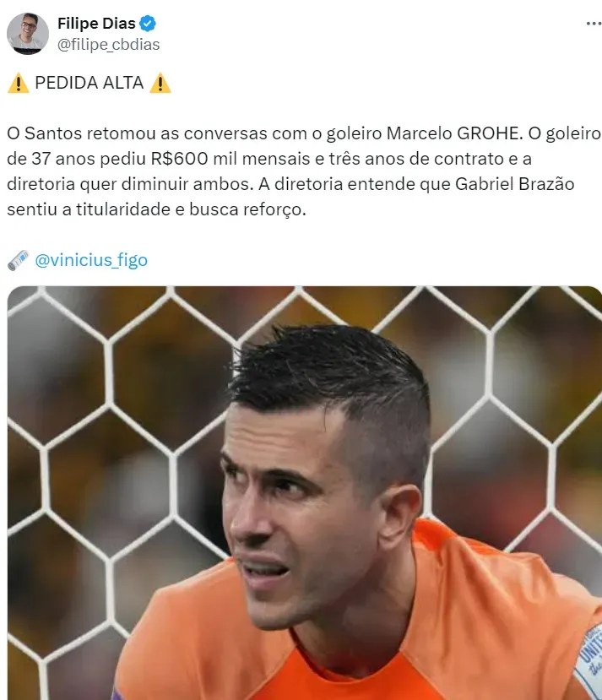This screenshot has height=700, width=602.
Task: Click the phrase busca reforço in tweet
Action: pos(247,209)
